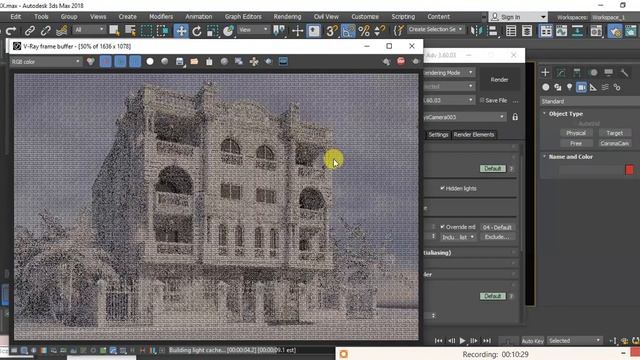The height and width of the screenshot is (360, 640).
Task: Toggle the Percent Snap button
Action: point(364,31)
